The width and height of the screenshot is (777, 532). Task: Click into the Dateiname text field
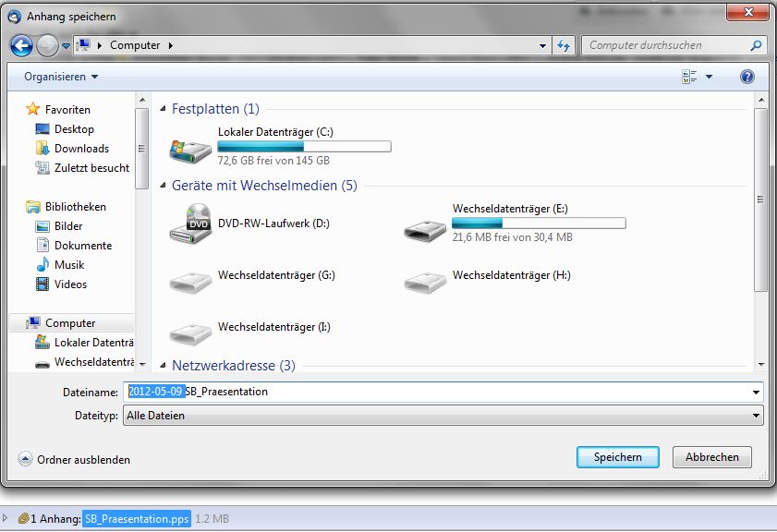coord(436,392)
